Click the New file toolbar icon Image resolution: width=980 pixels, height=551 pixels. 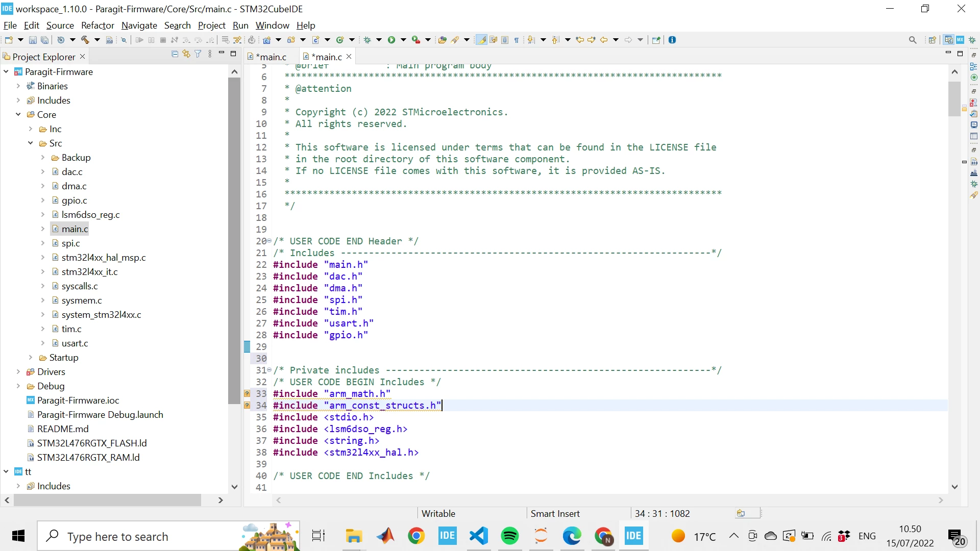[x=8, y=40]
